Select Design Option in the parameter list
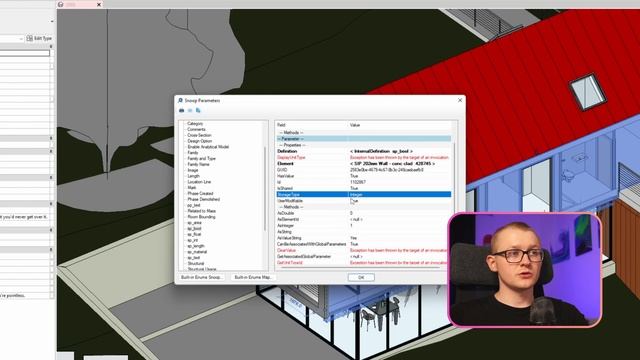This screenshot has height=360, width=640. (x=200, y=141)
